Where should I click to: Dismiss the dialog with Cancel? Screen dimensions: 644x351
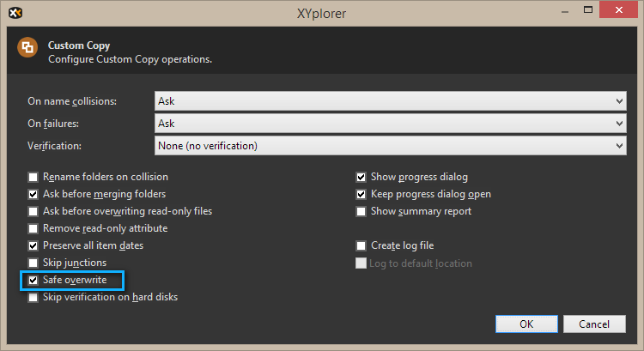(594, 324)
